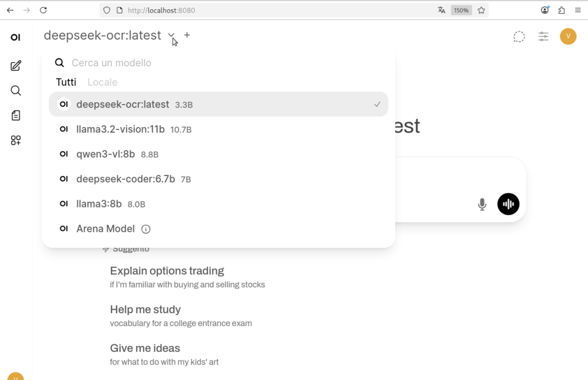This screenshot has height=380, width=588.
Task: Open the search icon in sidebar
Action: [x=16, y=91]
